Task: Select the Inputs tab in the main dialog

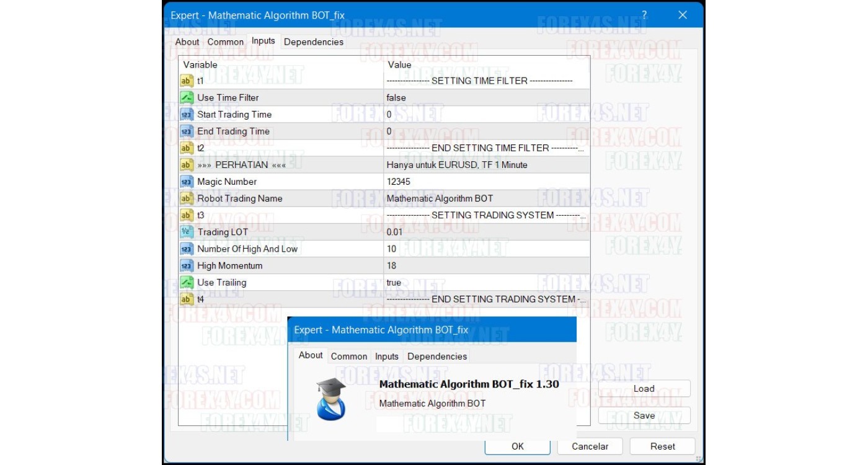Action: [x=263, y=41]
